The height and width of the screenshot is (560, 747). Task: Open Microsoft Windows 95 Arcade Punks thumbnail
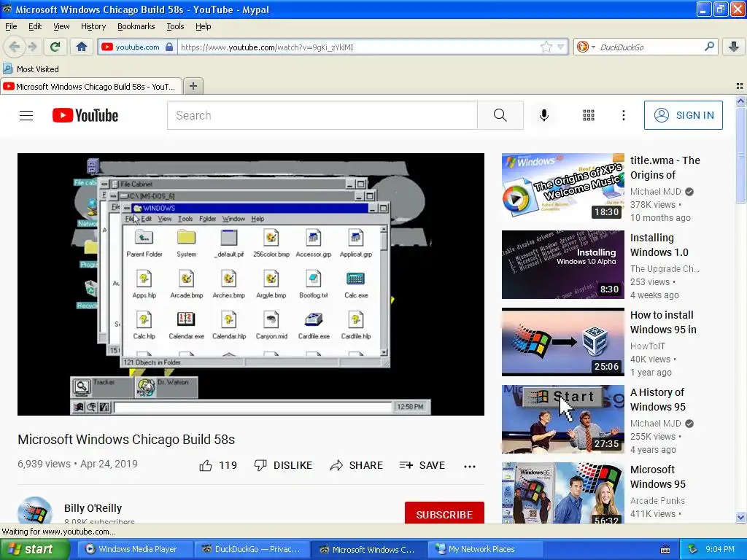tap(562, 494)
